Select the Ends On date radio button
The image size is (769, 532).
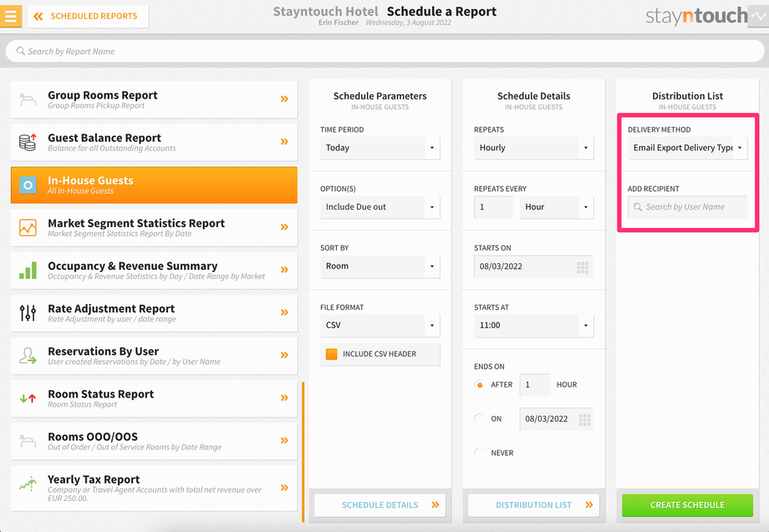point(479,419)
